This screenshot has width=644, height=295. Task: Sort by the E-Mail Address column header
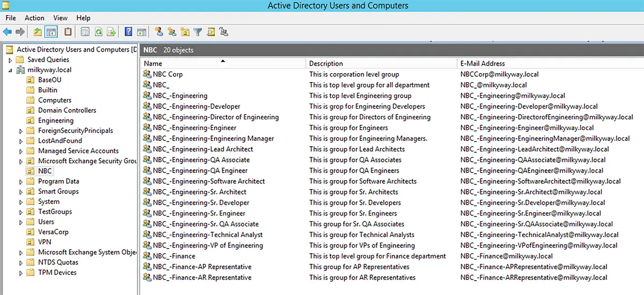tap(550, 63)
